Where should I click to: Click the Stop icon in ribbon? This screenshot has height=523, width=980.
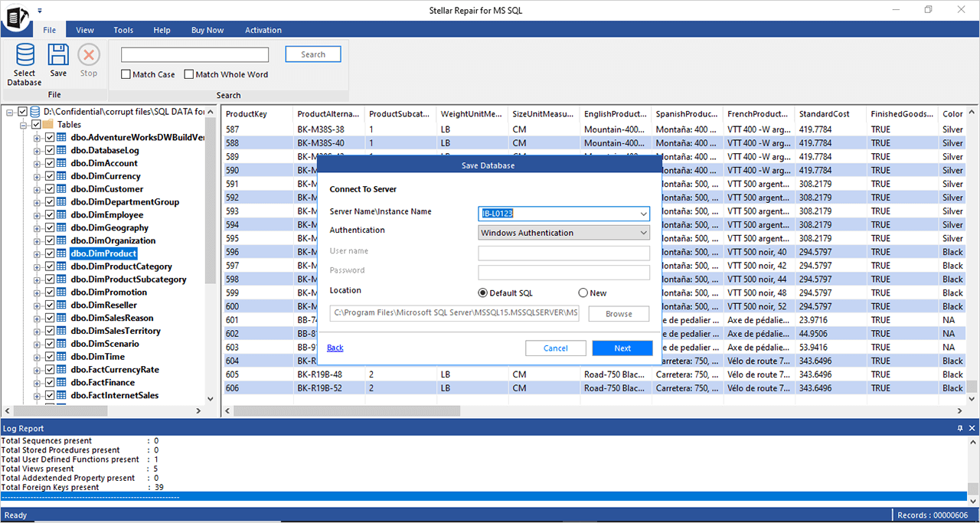(x=89, y=56)
